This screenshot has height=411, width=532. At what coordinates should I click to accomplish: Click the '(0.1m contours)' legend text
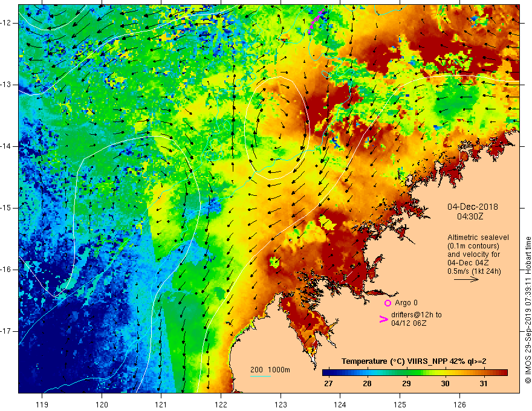click(473, 246)
